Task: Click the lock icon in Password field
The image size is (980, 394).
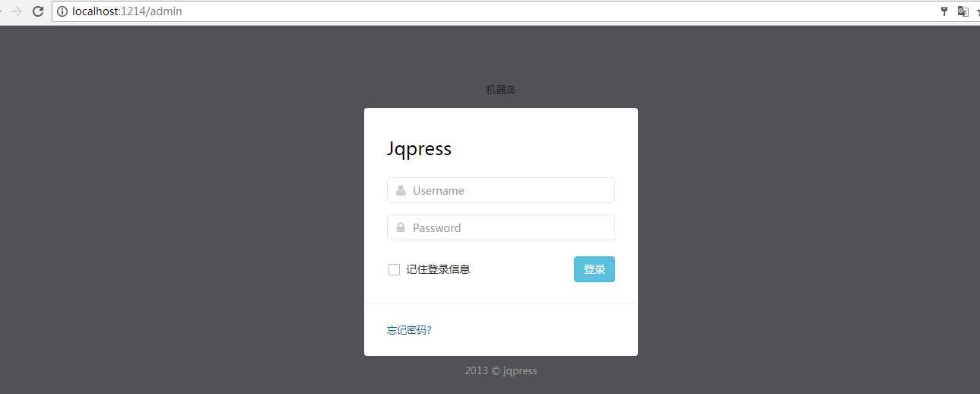Action: (401, 227)
